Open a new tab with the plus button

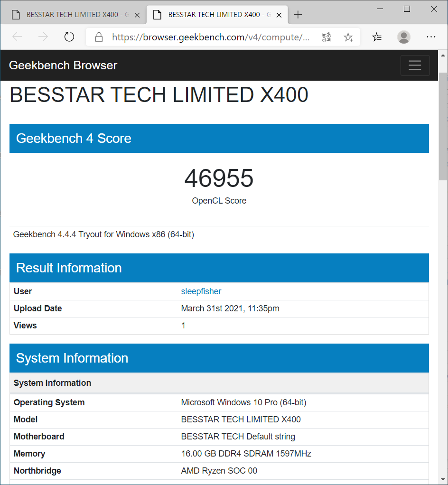(298, 15)
